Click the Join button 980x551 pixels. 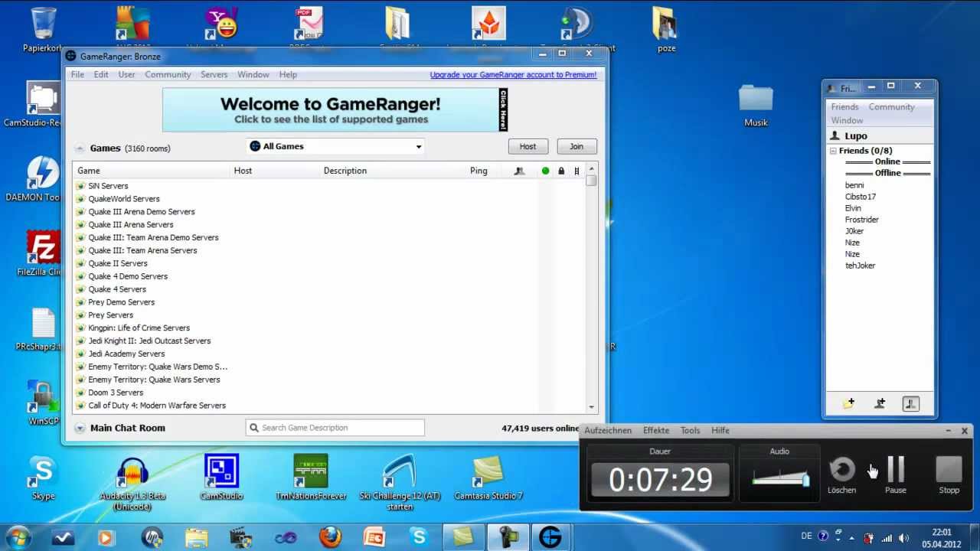(x=576, y=146)
